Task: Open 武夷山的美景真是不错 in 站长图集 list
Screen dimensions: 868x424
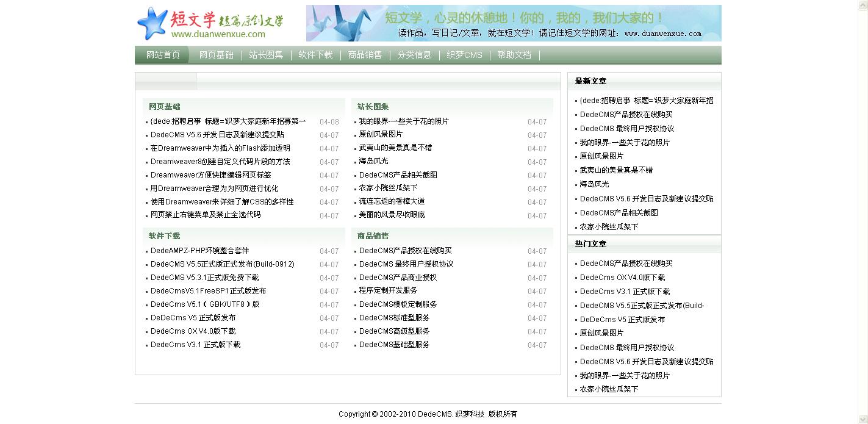Action: point(395,148)
